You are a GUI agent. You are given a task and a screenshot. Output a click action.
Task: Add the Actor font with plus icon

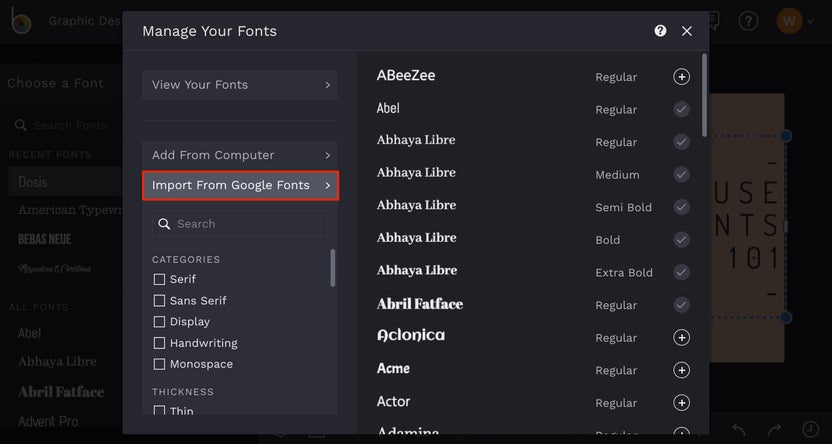tap(681, 403)
